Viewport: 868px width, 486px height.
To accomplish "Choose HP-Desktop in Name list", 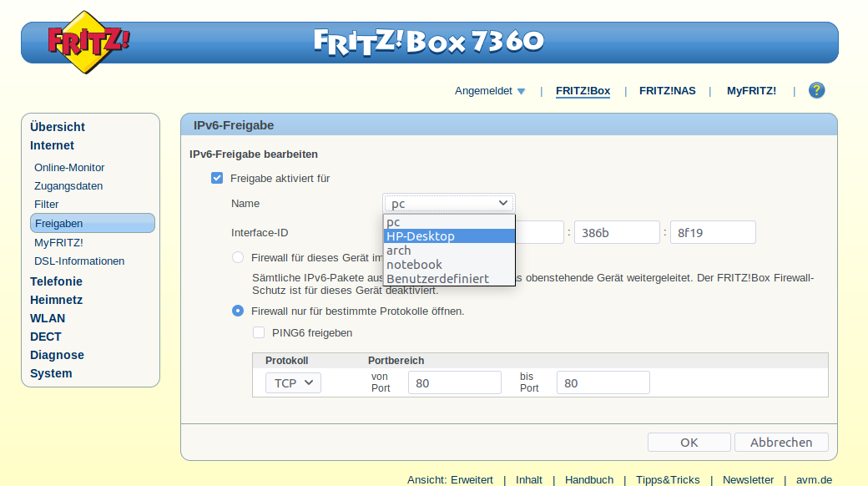I will point(449,236).
